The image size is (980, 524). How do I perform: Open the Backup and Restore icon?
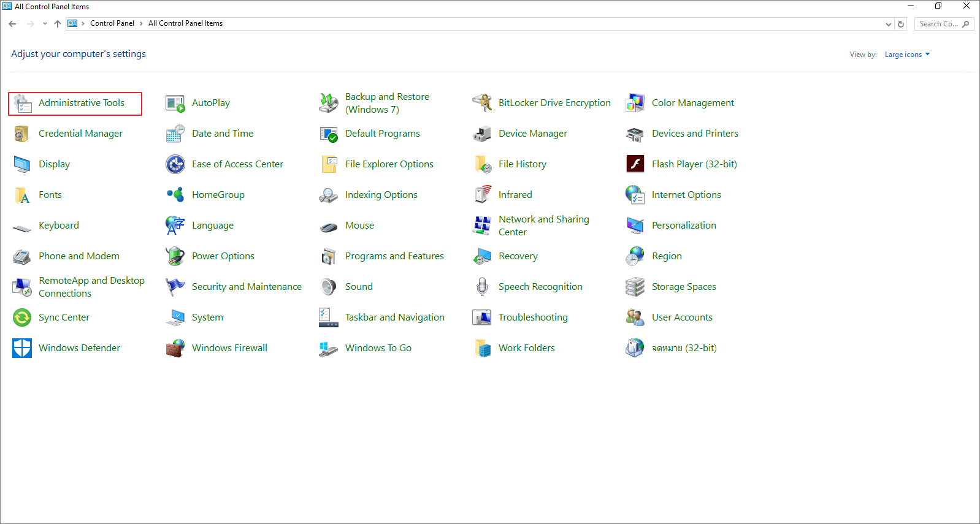tap(329, 103)
